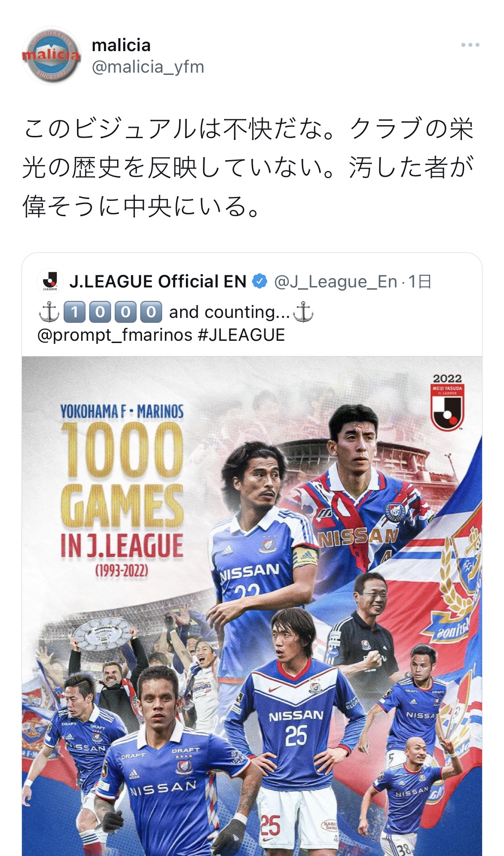The image size is (504, 856).
Task: Follow the @prompt_fmarinos mention
Action: 115,335
